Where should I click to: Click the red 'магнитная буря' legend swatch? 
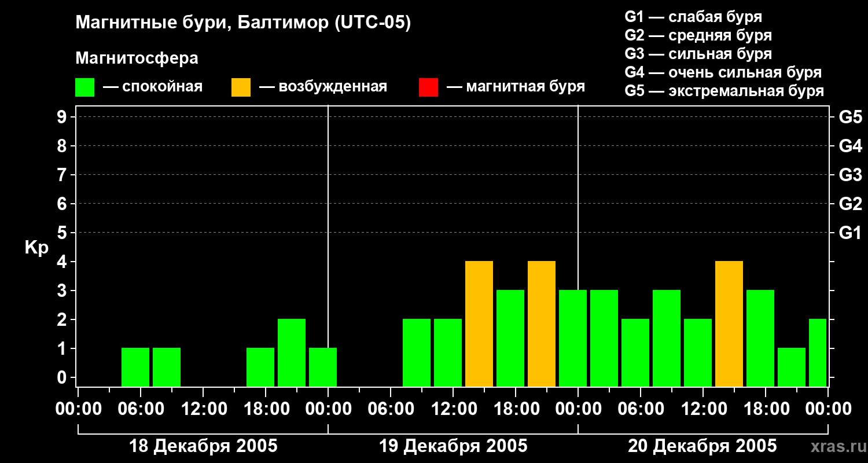(429, 87)
